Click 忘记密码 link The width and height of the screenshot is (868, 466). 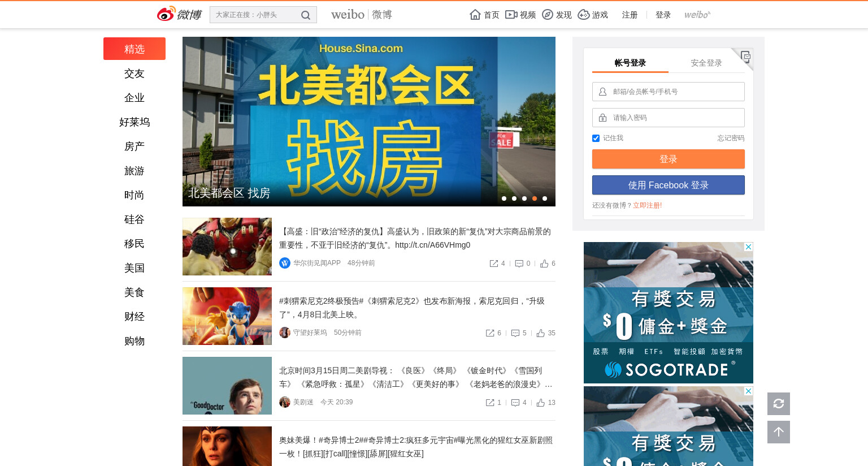point(731,138)
